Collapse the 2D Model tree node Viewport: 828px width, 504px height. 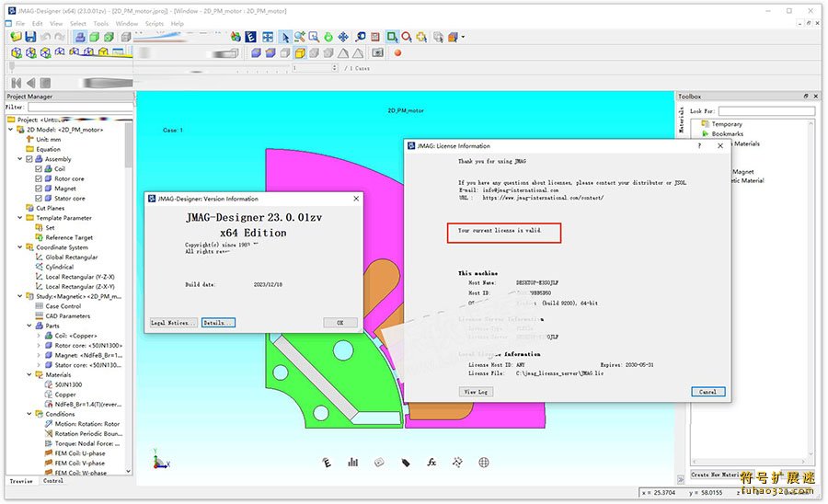pyautogui.click(x=10, y=130)
